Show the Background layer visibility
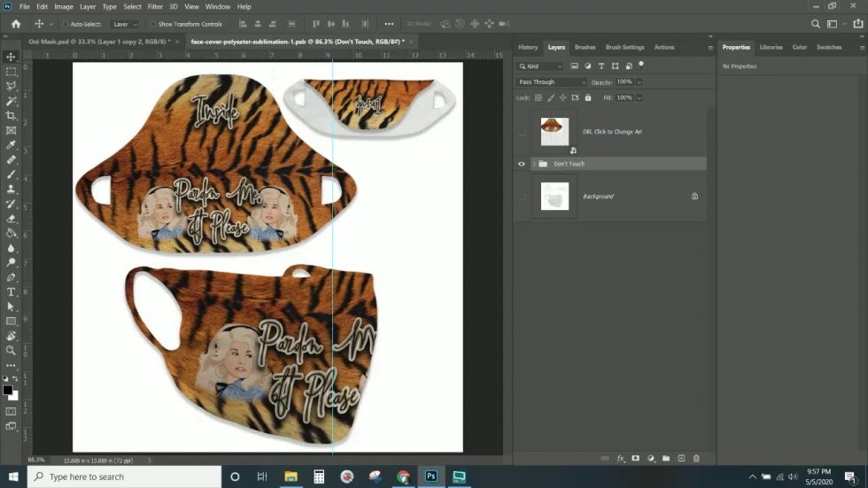 521,196
